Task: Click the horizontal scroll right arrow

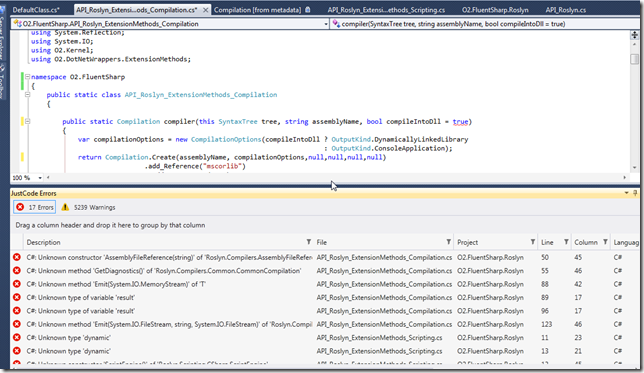Action: coord(625,177)
